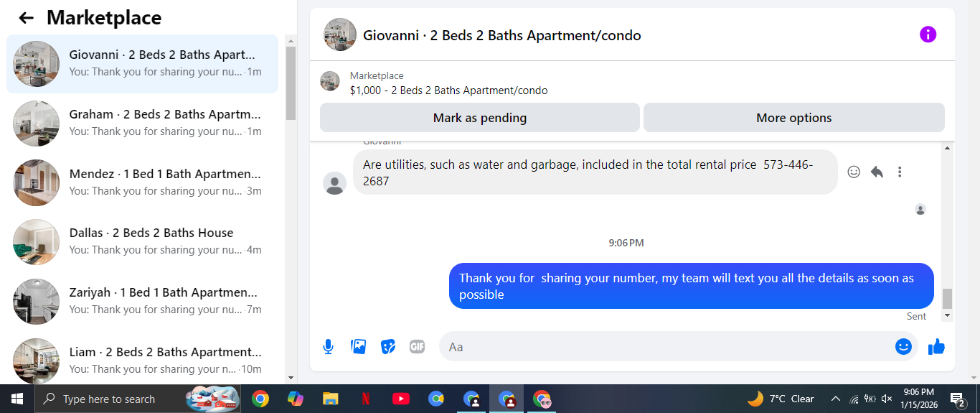Screen dimensions: 980x413
Task: Click the microphone voice clip icon
Action: (x=328, y=347)
